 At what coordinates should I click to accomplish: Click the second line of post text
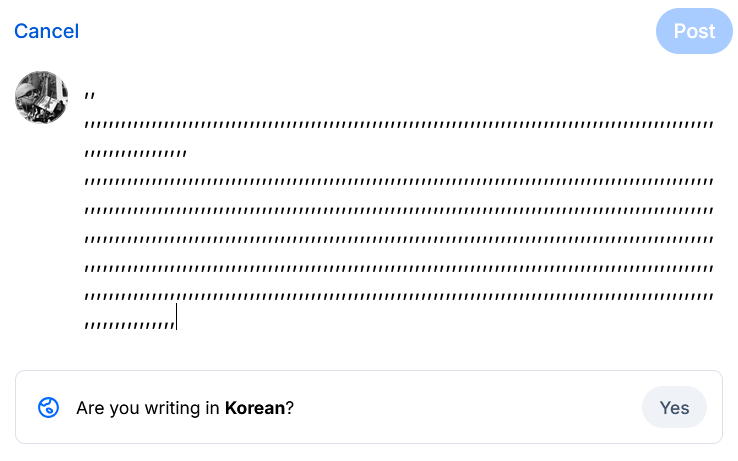[x=400, y=126]
